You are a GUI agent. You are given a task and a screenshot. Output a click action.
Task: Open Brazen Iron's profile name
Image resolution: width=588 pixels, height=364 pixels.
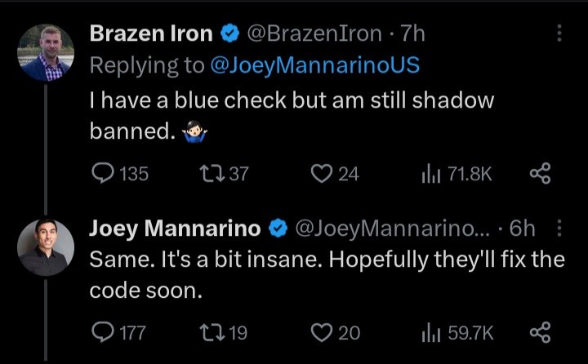(151, 33)
